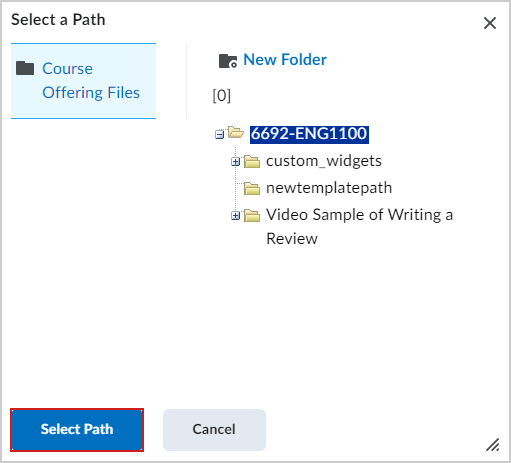Expand the custom_widgets folder node
The height and width of the screenshot is (463, 511).
pyautogui.click(x=235, y=162)
